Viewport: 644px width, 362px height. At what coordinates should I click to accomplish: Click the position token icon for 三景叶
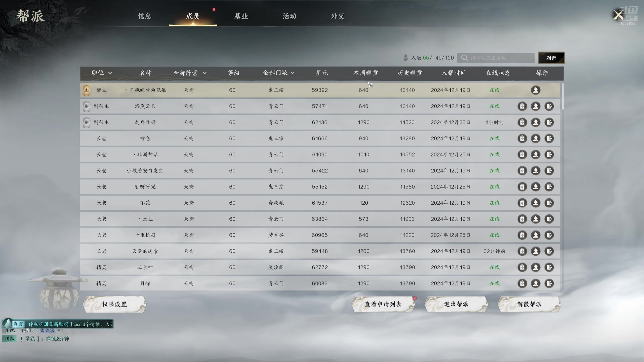tap(522, 267)
